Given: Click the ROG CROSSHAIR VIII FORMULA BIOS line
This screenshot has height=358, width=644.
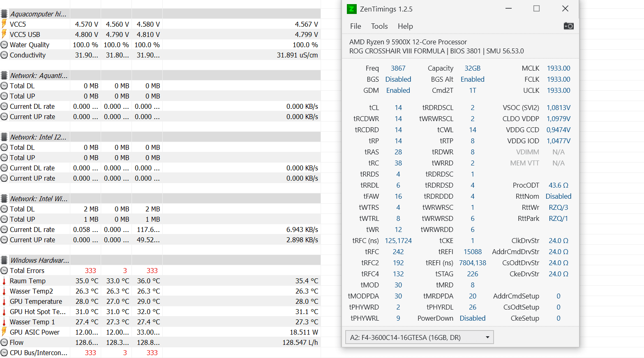Looking at the screenshot, I should 436,51.
